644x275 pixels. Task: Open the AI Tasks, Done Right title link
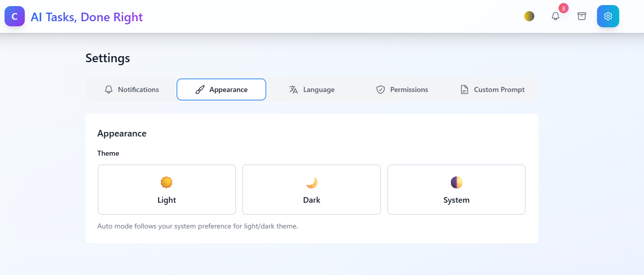click(x=87, y=17)
